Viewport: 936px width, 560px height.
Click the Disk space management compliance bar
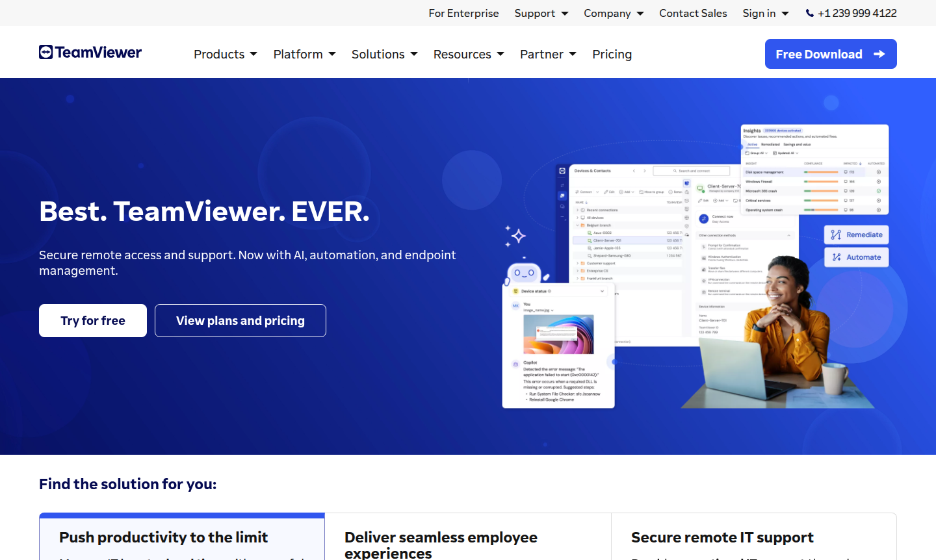point(821,172)
